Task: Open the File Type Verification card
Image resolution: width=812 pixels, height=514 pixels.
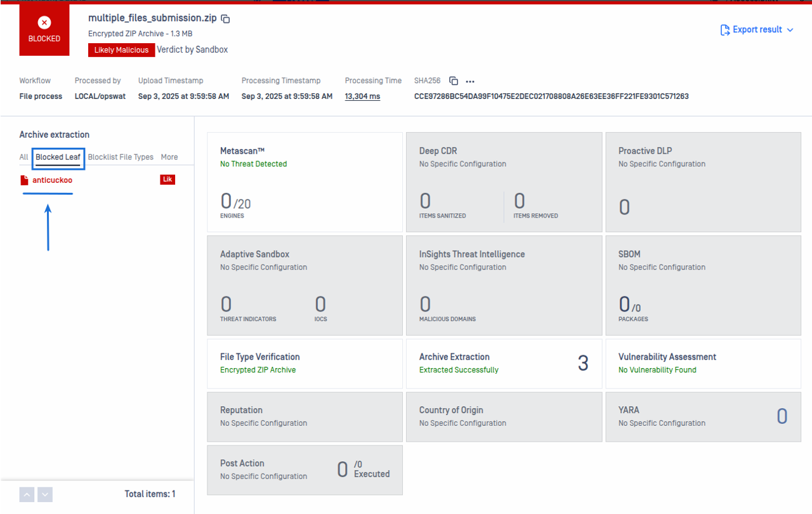Action: click(304, 363)
